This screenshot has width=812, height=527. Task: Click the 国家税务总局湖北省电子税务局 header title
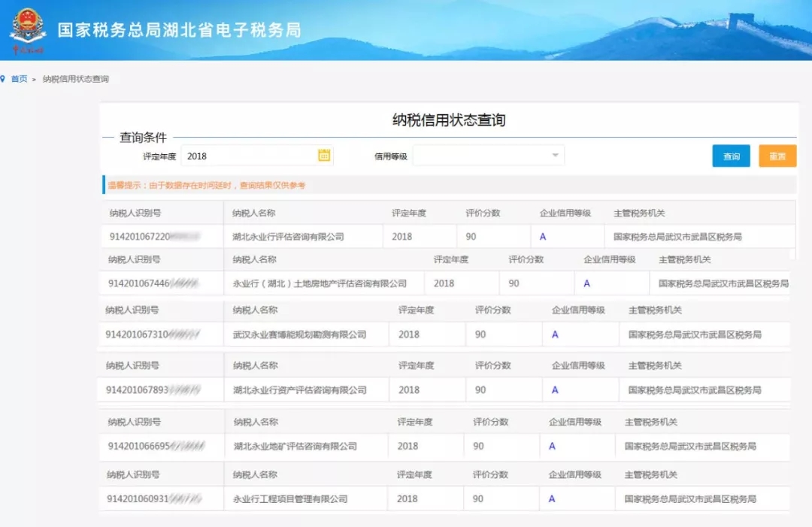click(x=179, y=30)
